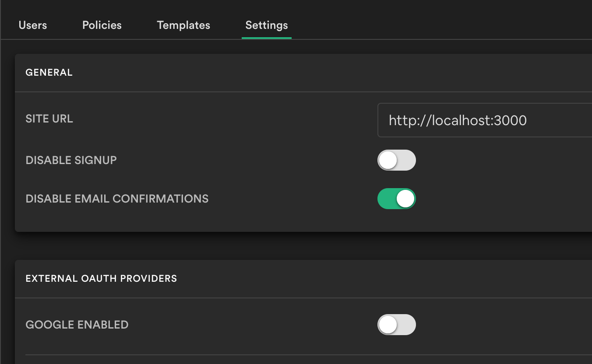Click the DISABLE SIGNUP label

coord(71,160)
